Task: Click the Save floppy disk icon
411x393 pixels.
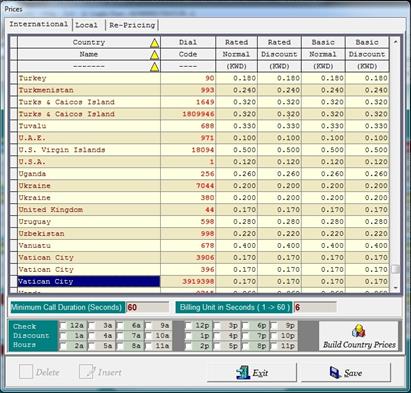Action: click(x=335, y=372)
